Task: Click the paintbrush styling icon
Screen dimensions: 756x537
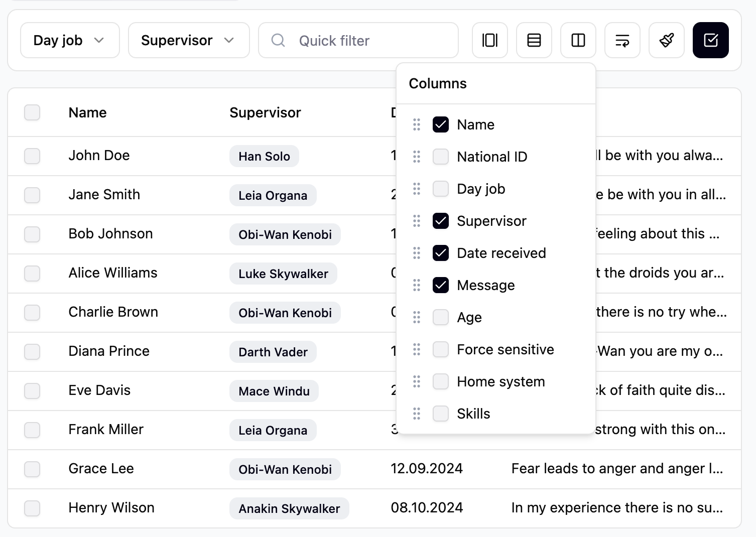Action: click(666, 40)
